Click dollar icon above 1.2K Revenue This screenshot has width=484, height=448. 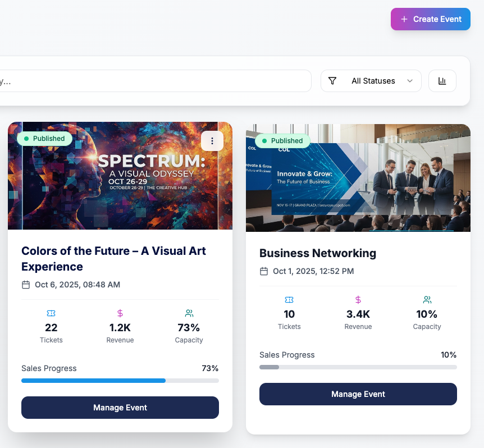click(120, 313)
